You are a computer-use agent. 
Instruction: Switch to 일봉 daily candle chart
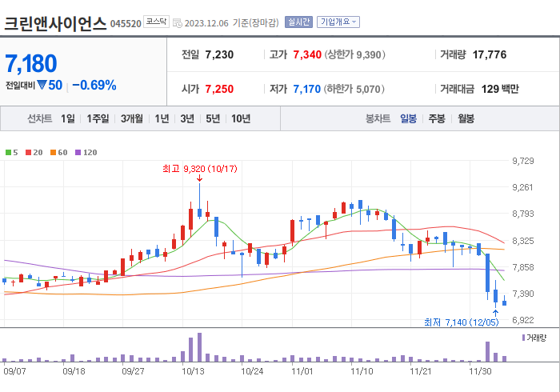pyautogui.click(x=408, y=118)
